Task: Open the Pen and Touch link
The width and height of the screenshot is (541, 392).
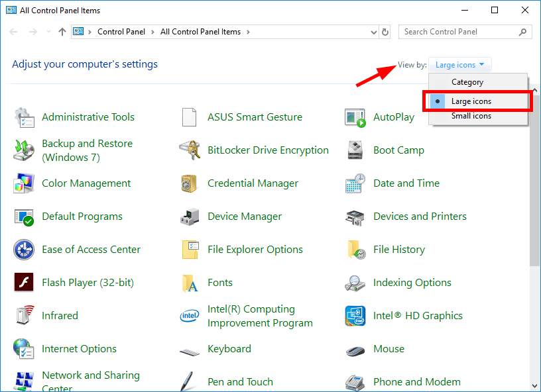Action: (x=240, y=381)
